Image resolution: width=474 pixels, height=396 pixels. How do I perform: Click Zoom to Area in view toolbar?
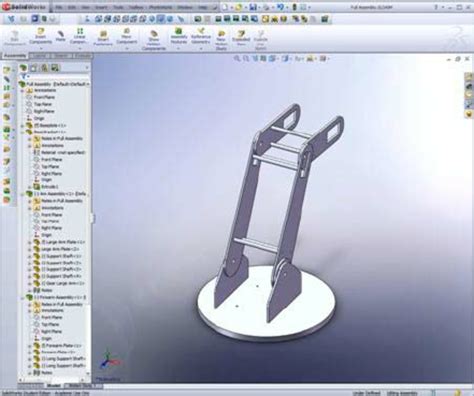tap(246, 59)
